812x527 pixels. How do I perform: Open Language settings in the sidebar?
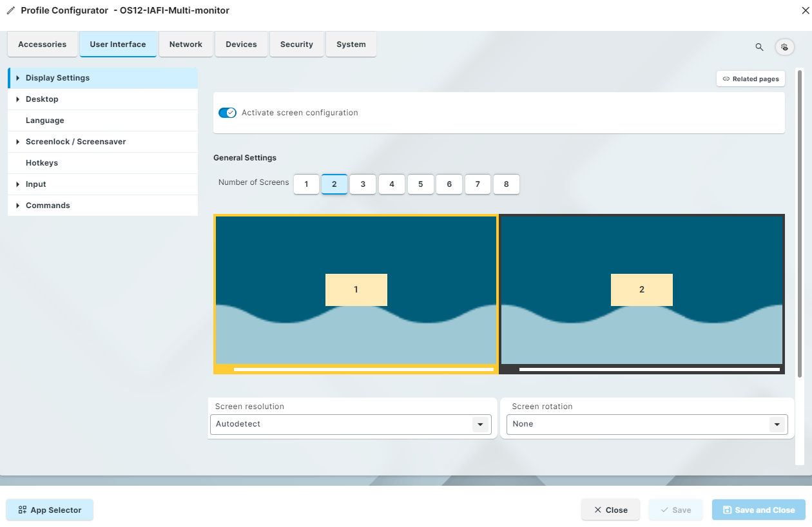[x=44, y=120]
